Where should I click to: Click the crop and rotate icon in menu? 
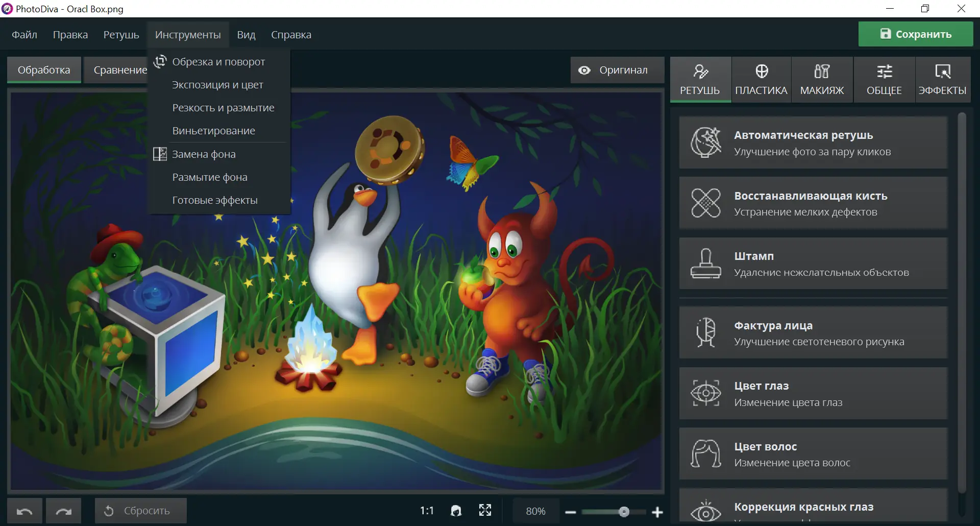pyautogui.click(x=160, y=61)
